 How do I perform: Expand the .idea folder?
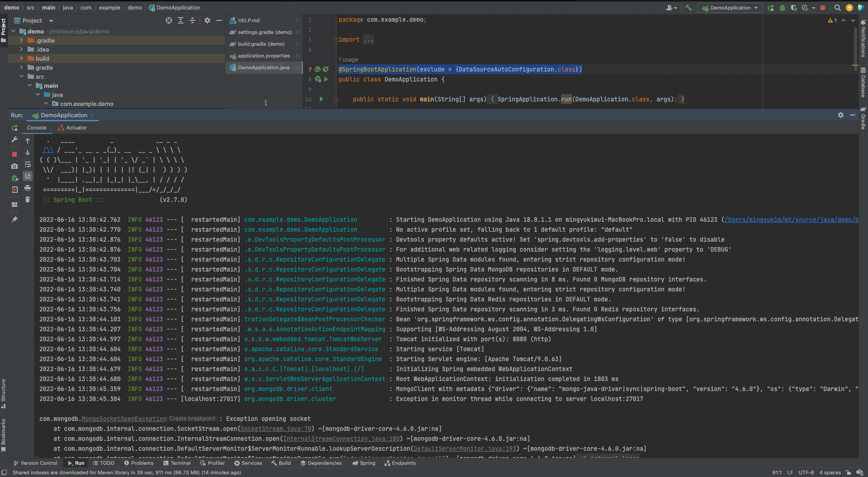point(21,49)
